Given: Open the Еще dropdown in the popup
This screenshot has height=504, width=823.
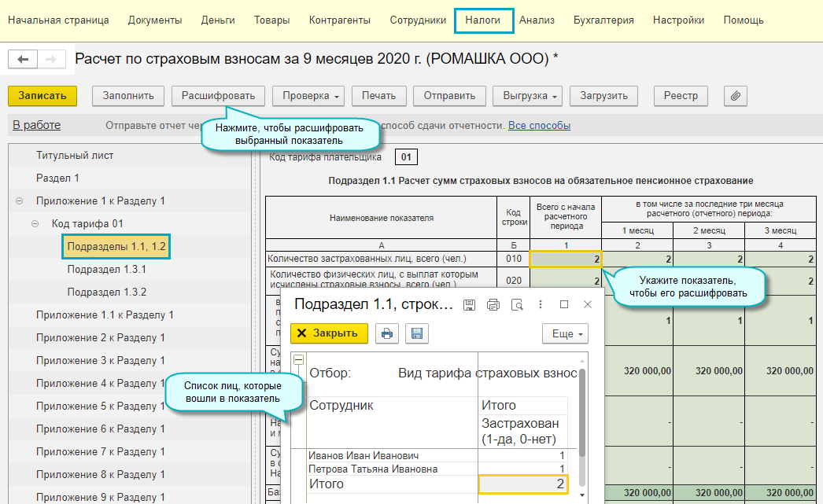Looking at the screenshot, I should coord(565,333).
